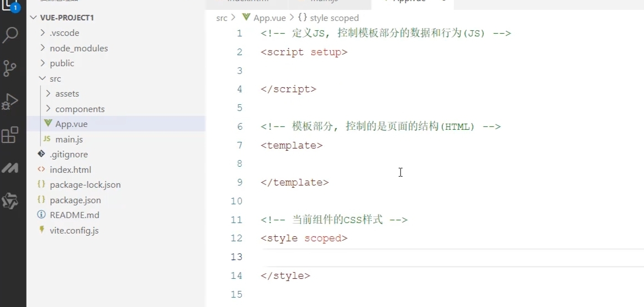This screenshot has height=307, width=644.
Task: Click the </style> closing tag
Action: pyautogui.click(x=286, y=276)
